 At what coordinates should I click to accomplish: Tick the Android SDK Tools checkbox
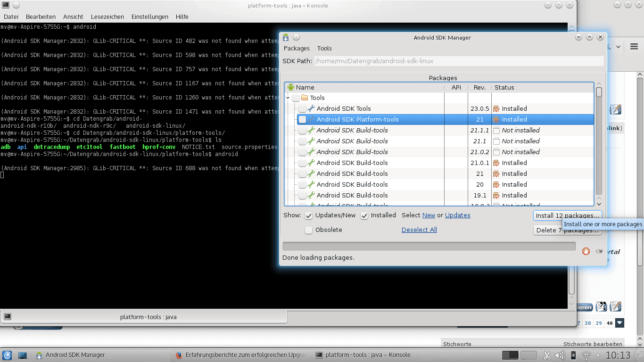(x=302, y=108)
